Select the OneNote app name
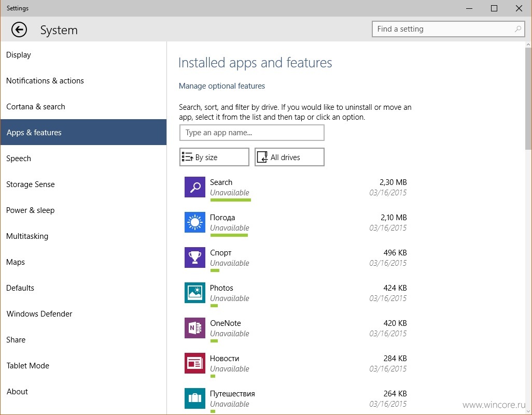The width and height of the screenshot is (532, 415). point(226,323)
